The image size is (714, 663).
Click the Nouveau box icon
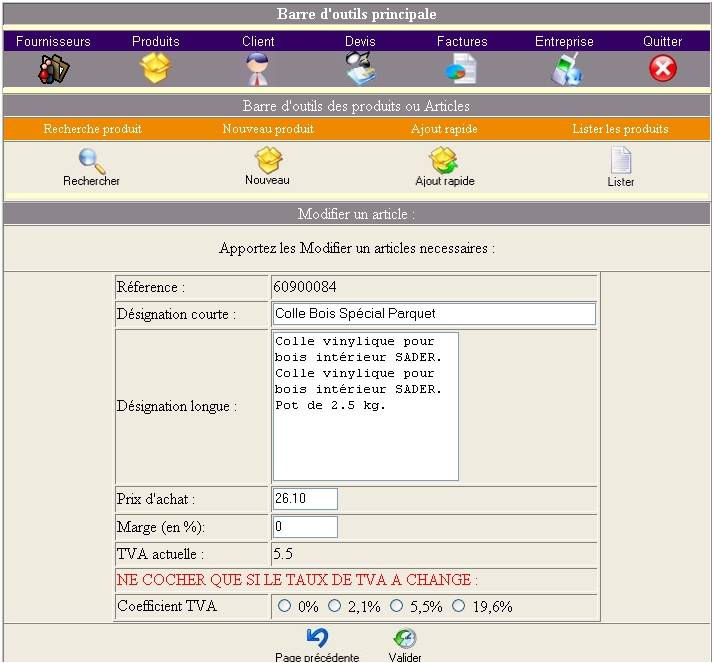coord(269,160)
